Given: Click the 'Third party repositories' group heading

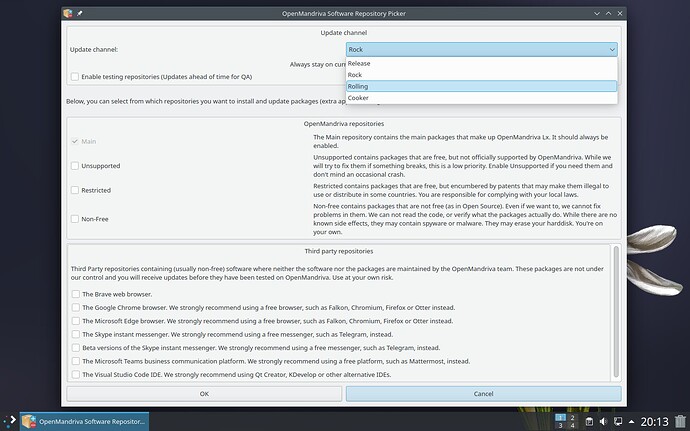Looking at the screenshot, I should 339,251.
